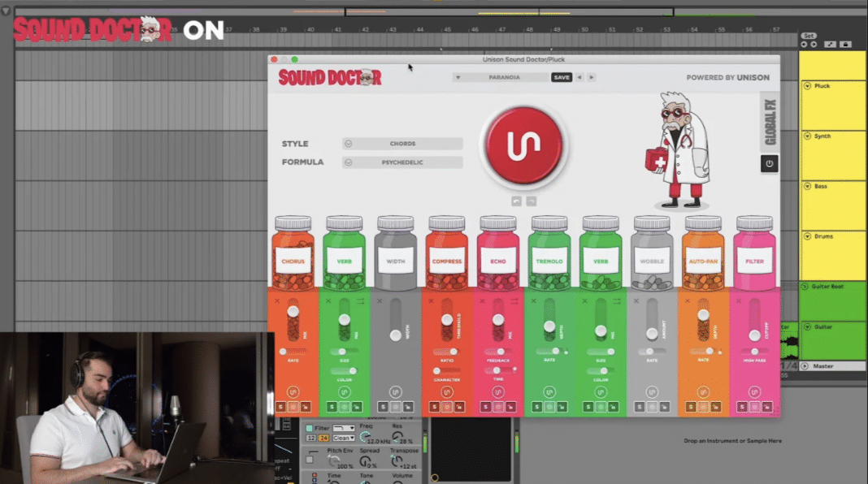Toggle the Global FX power button

769,164
